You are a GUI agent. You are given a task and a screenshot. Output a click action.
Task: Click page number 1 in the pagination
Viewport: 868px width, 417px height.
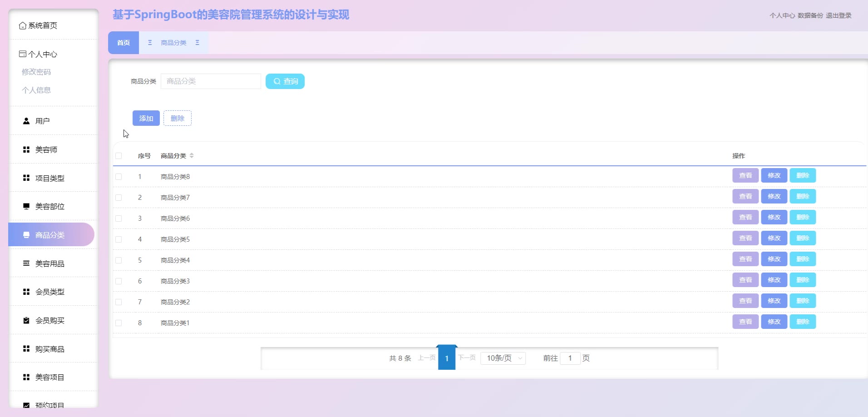point(447,358)
